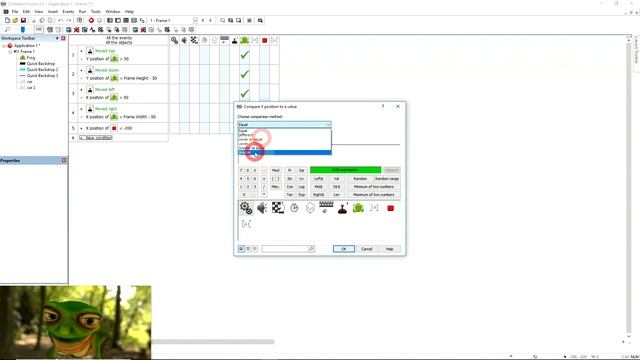
Task: Switch dialog object list to third view mode
Action: pyautogui.click(x=255, y=249)
